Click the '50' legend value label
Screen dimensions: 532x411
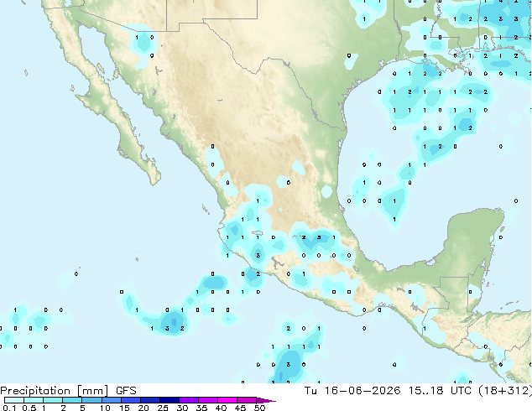point(259,408)
